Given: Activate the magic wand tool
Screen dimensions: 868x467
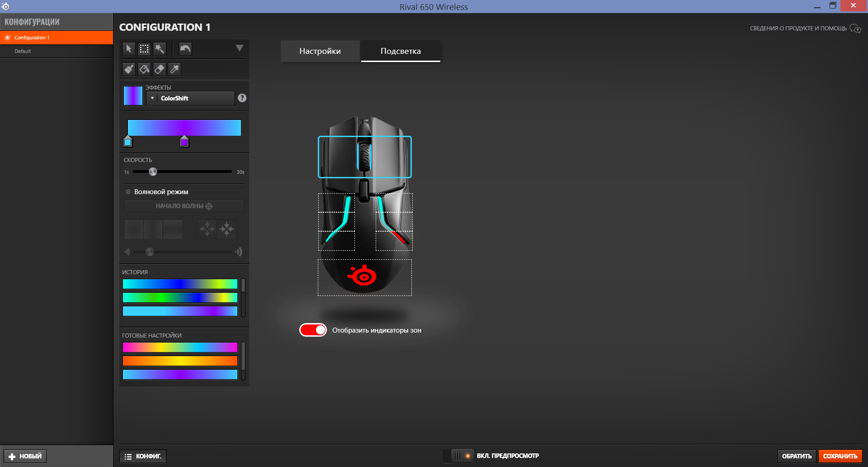Looking at the screenshot, I should (x=160, y=49).
